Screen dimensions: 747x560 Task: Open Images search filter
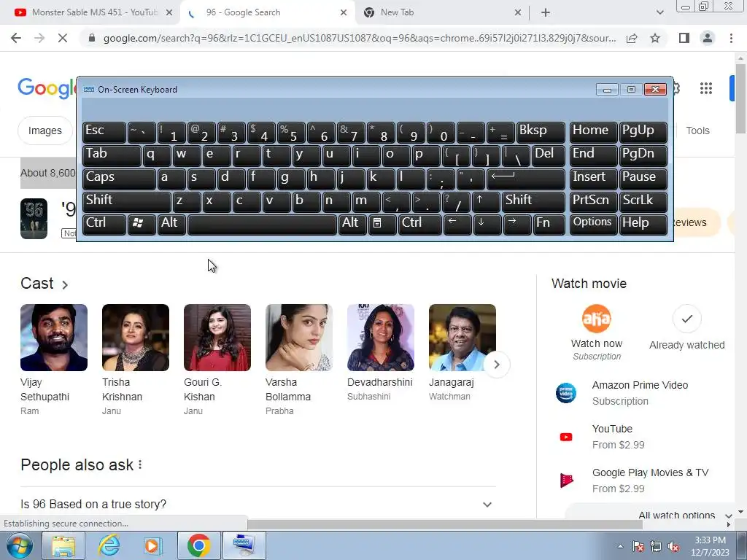[x=44, y=131]
